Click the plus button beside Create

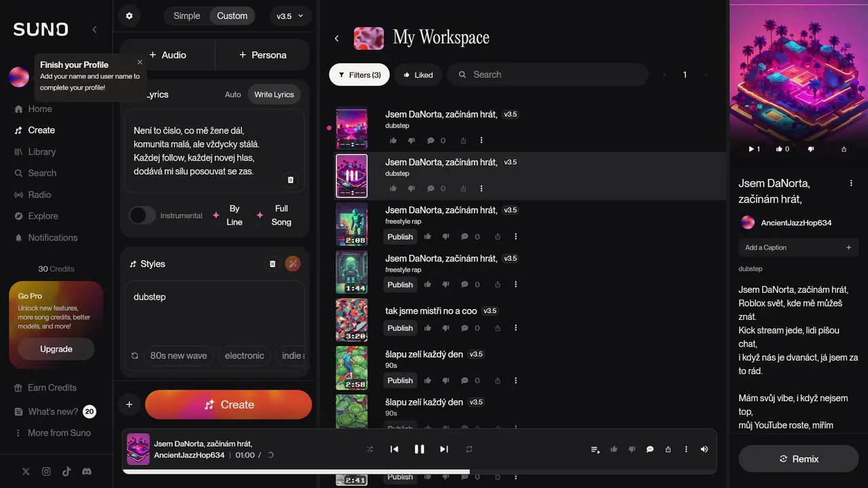129,405
